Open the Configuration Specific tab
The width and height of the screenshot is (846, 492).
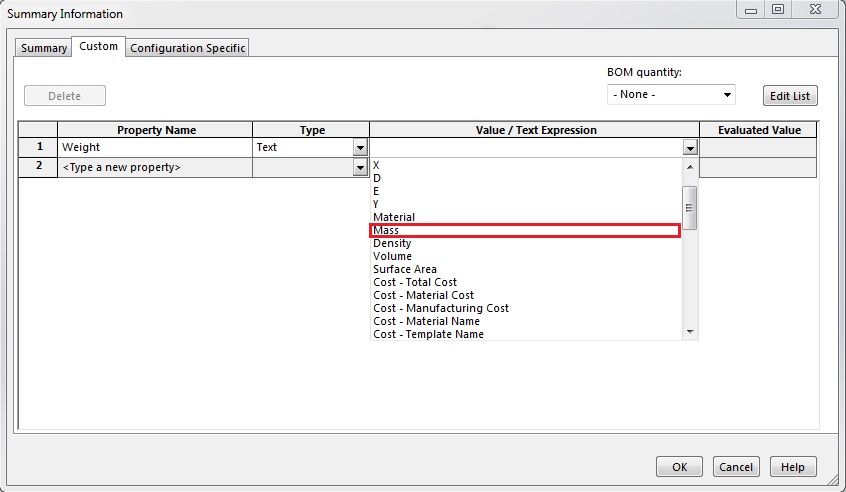(188, 48)
